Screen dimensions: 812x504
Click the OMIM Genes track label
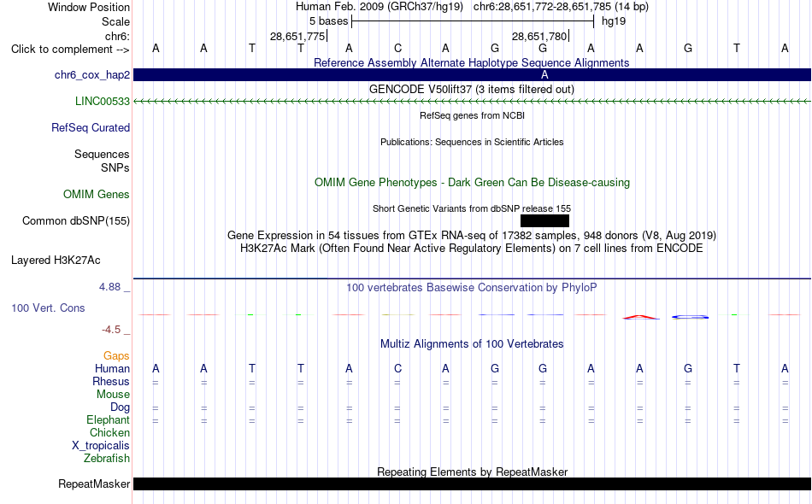97,194
